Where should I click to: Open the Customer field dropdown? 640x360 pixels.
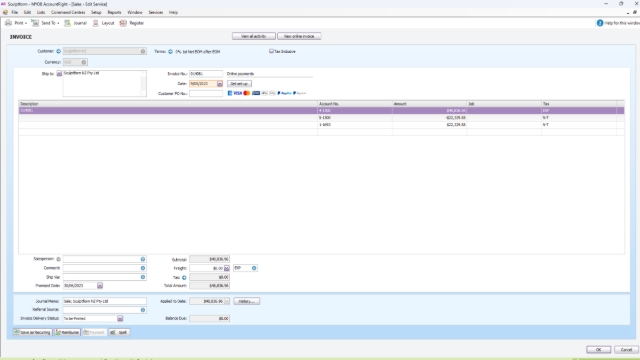click(x=143, y=51)
